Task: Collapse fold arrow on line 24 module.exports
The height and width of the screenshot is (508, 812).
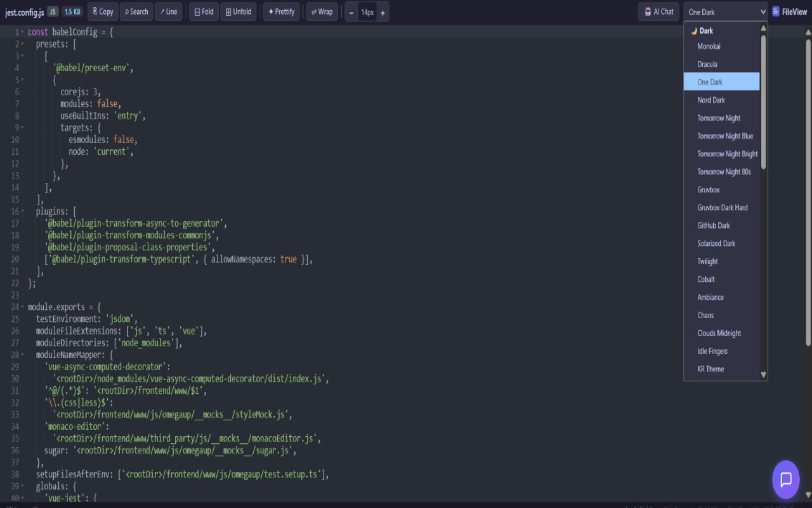Action: [x=23, y=307]
